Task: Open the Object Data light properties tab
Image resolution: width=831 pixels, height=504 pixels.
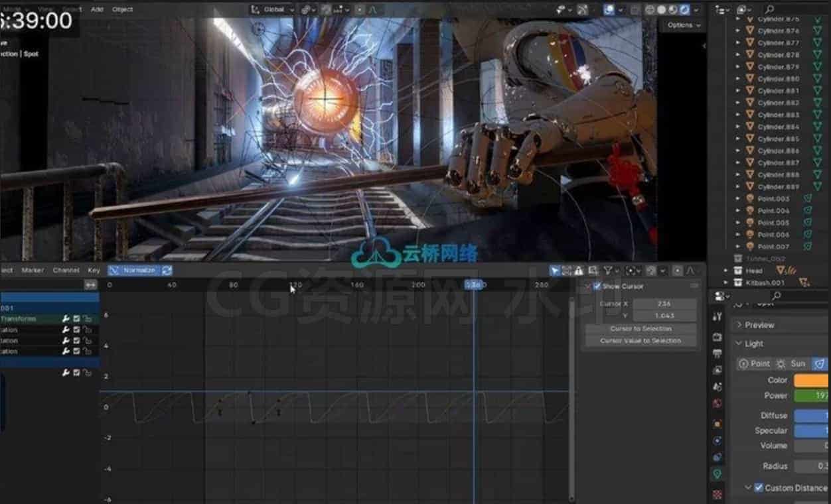Action: tap(717, 474)
